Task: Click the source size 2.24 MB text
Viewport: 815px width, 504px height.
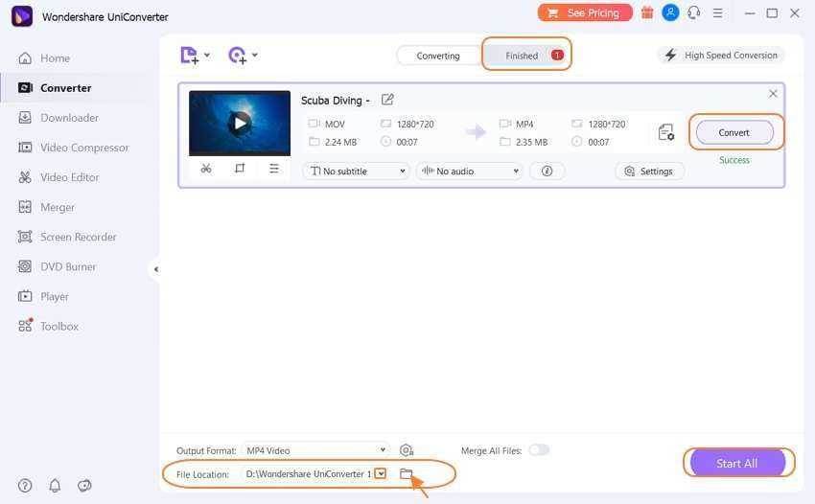Action: [x=340, y=142]
